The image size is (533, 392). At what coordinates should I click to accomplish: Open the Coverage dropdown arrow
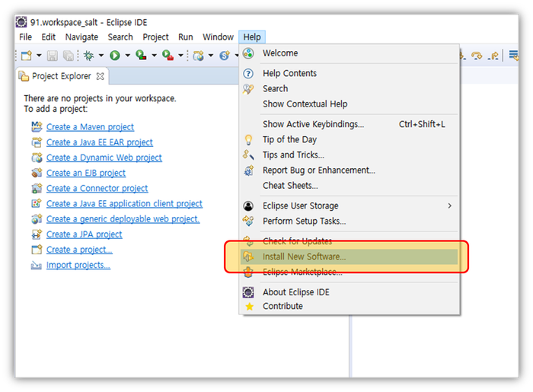[154, 56]
